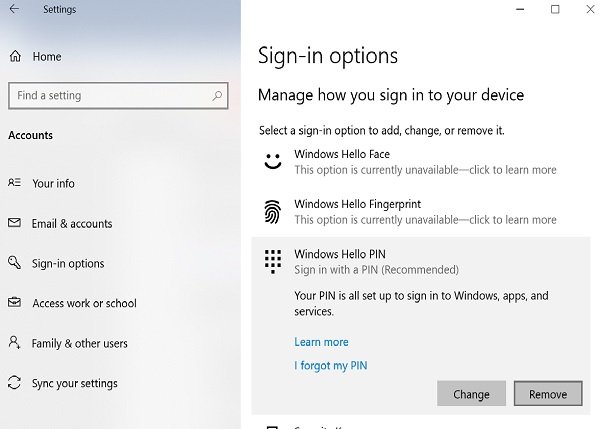Click the Windows Hello Fingerprint icon

coord(272,212)
